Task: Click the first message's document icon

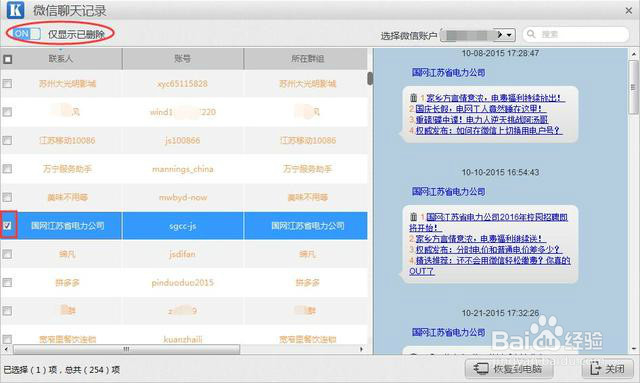Action: pyautogui.click(x=413, y=98)
